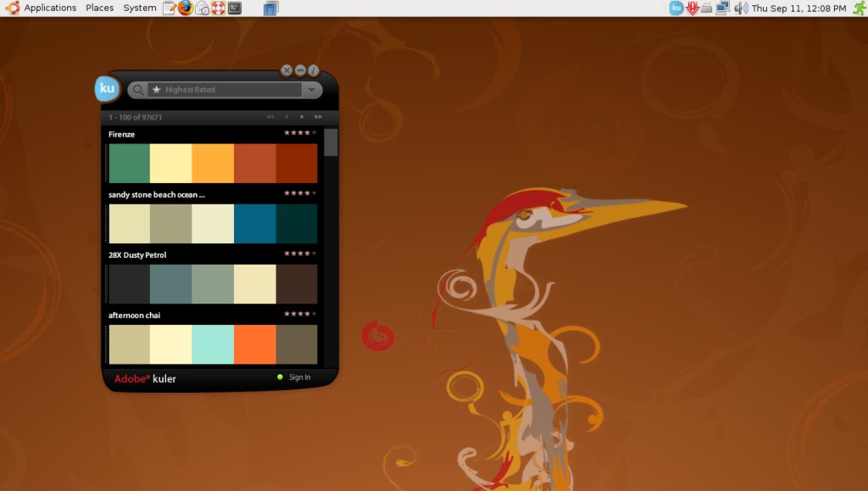Pick the olive brown swatch in afternoon chai

click(297, 344)
